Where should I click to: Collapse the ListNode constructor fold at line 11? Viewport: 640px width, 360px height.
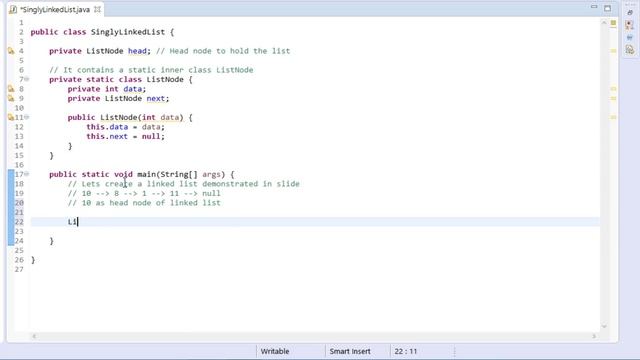[x=27, y=117]
